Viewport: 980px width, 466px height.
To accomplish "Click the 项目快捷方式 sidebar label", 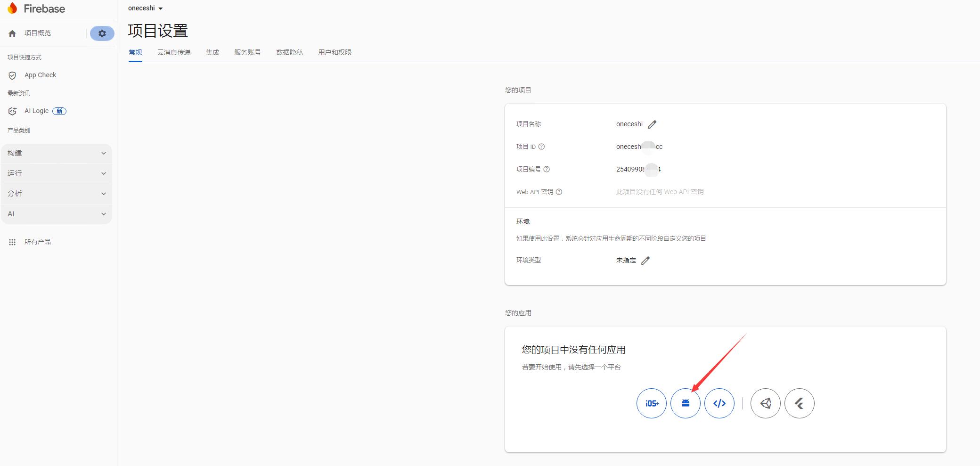I will [24, 57].
